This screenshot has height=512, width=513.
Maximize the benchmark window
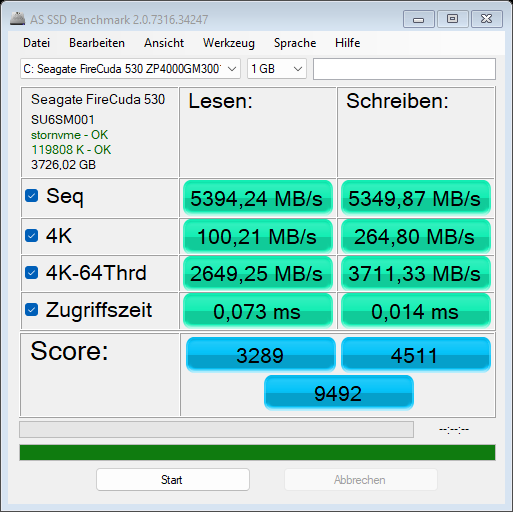click(x=452, y=19)
